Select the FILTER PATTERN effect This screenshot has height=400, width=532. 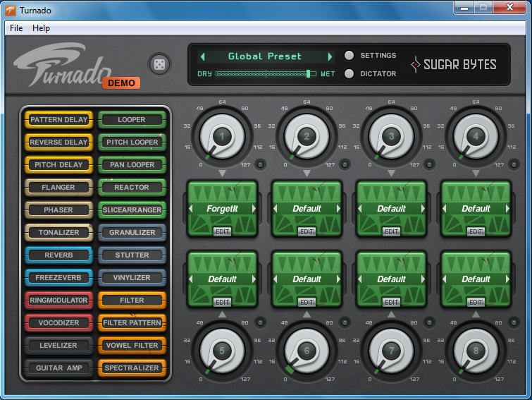pos(132,323)
